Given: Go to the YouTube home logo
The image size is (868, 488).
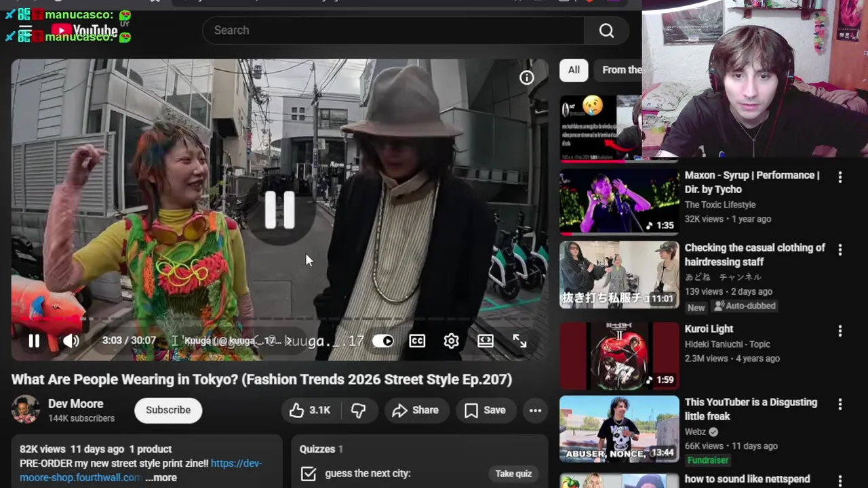Looking at the screenshot, I should coord(85,30).
